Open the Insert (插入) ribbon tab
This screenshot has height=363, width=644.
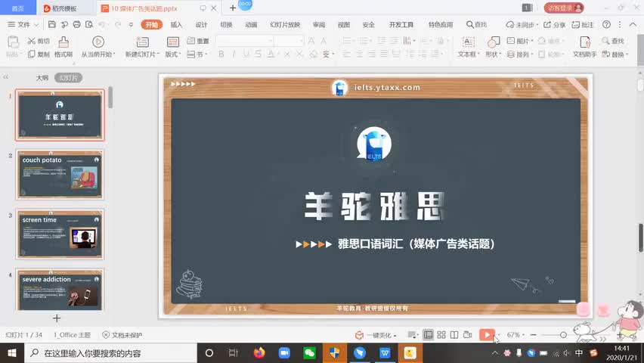[x=176, y=25]
